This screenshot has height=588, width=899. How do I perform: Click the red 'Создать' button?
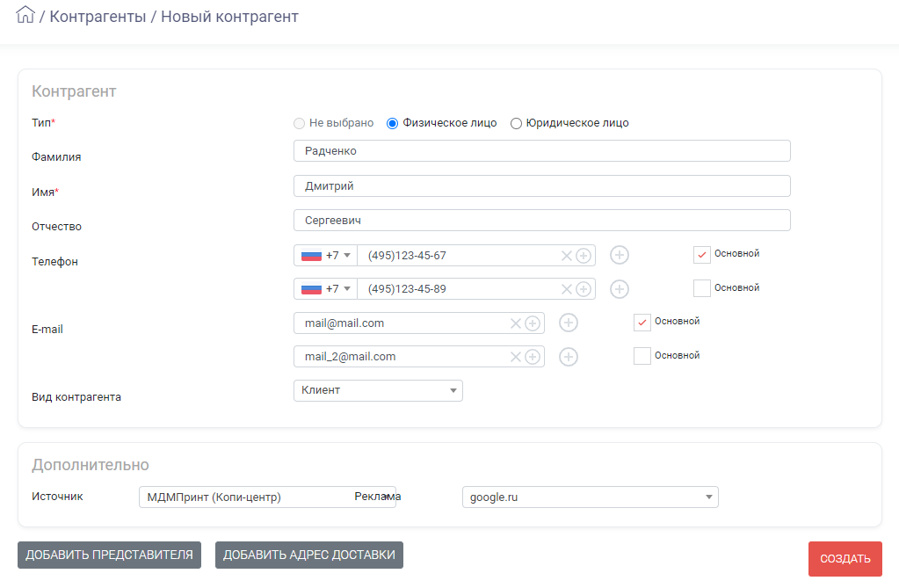tap(845, 559)
